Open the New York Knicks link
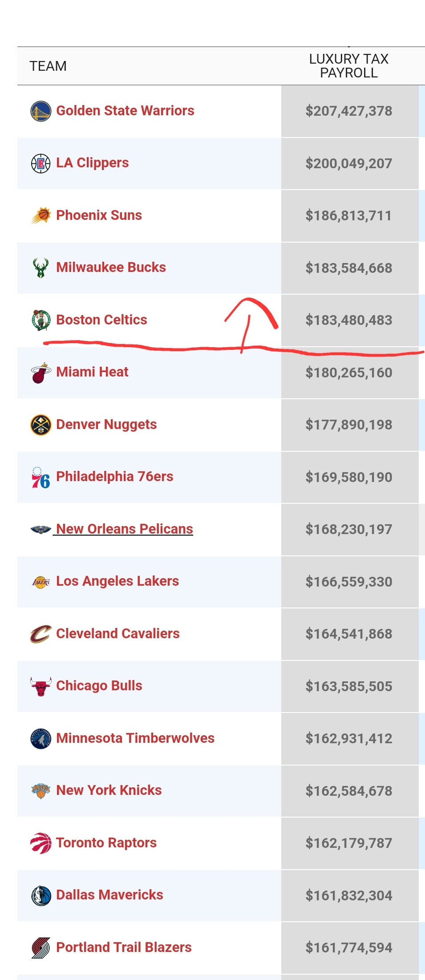The image size is (425, 980). (109, 790)
